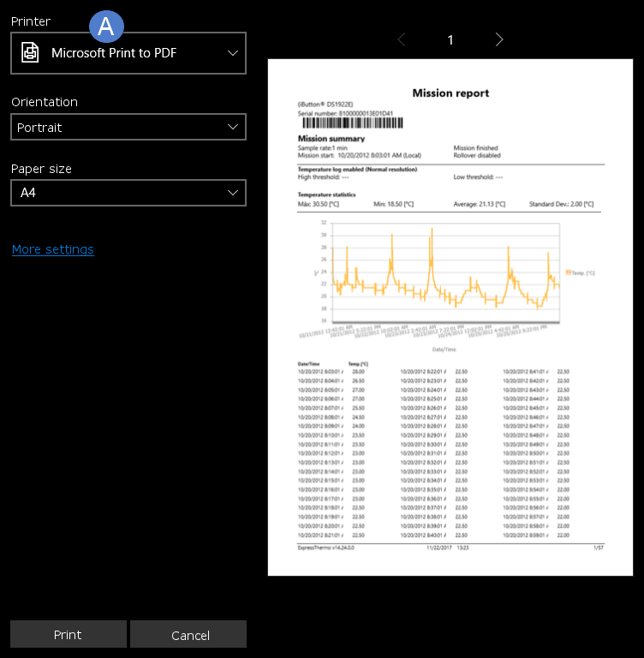Image resolution: width=644 pixels, height=658 pixels.
Task: Open the More settings link
Action: pyautogui.click(x=53, y=249)
